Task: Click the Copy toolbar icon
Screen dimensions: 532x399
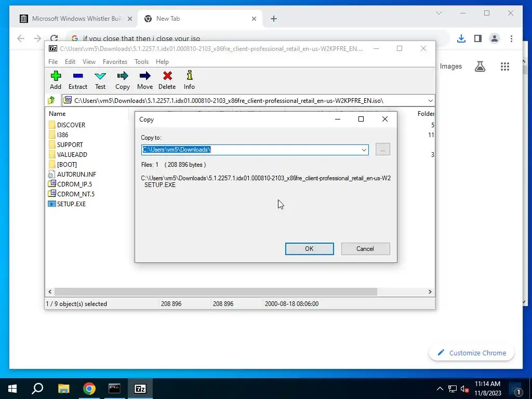Action: tap(123, 80)
